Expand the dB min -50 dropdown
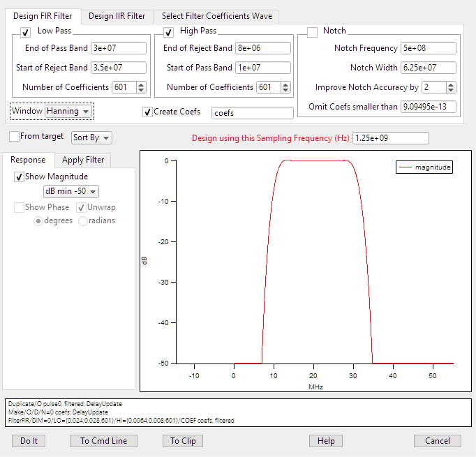Image resolution: width=476 pixels, height=457 pixels. (x=71, y=191)
